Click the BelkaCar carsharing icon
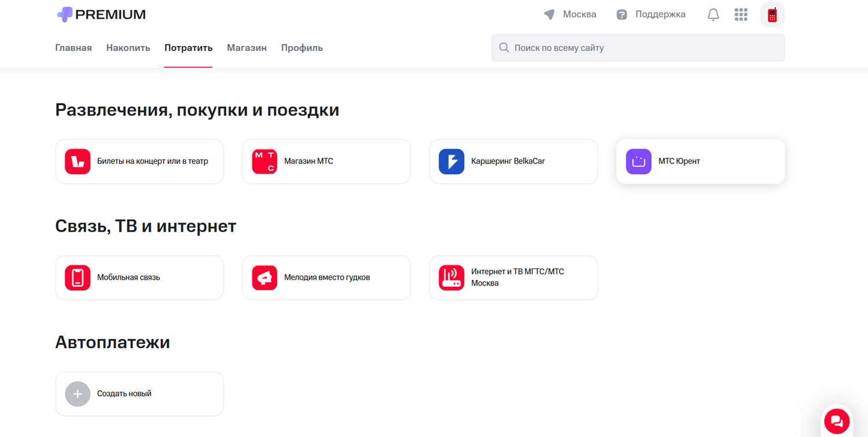The width and height of the screenshot is (868, 437). pyautogui.click(x=451, y=161)
